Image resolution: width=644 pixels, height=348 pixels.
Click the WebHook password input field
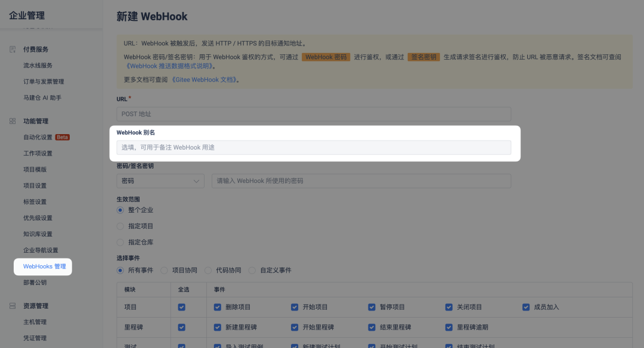pyautogui.click(x=361, y=181)
